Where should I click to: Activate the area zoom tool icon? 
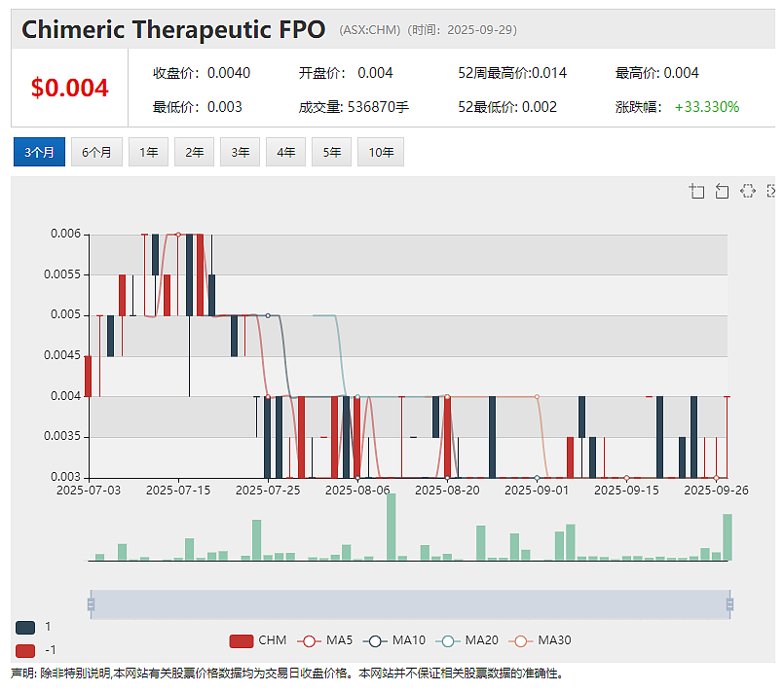(696, 191)
